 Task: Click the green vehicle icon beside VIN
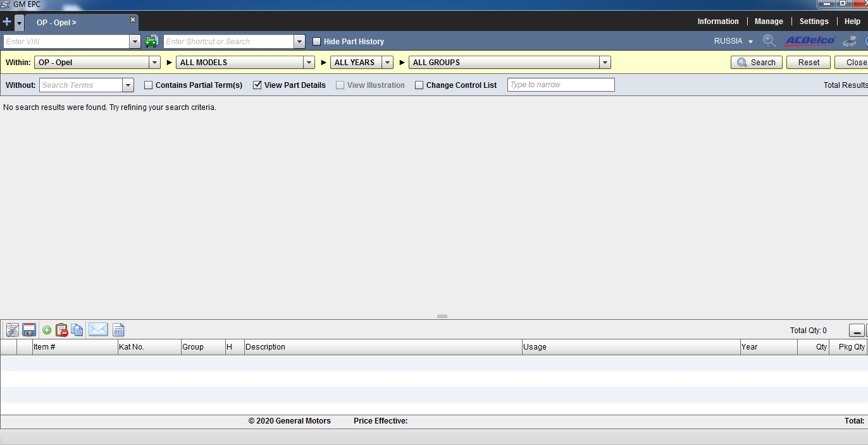(x=152, y=42)
